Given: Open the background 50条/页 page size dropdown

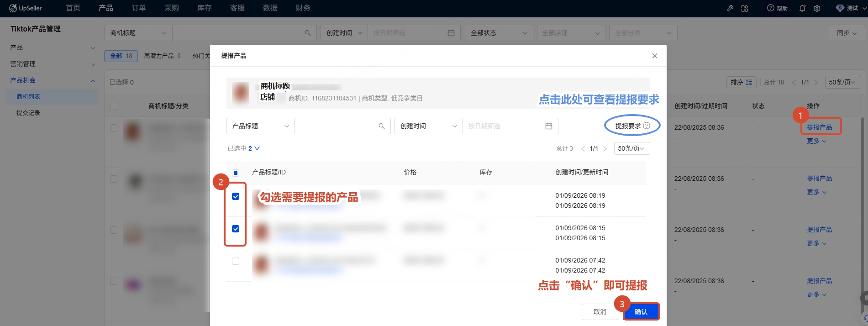Looking at the screenshot, I should pyautogui.click(x=843, y=82).
